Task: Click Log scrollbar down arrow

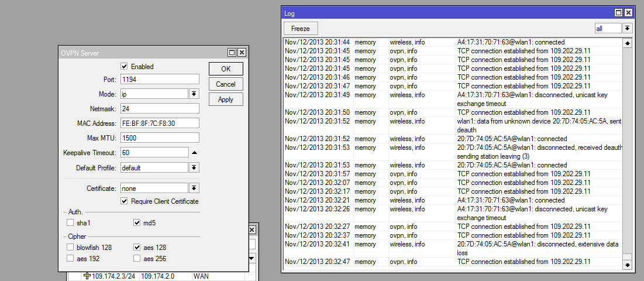Action: [x=627, y=265]
